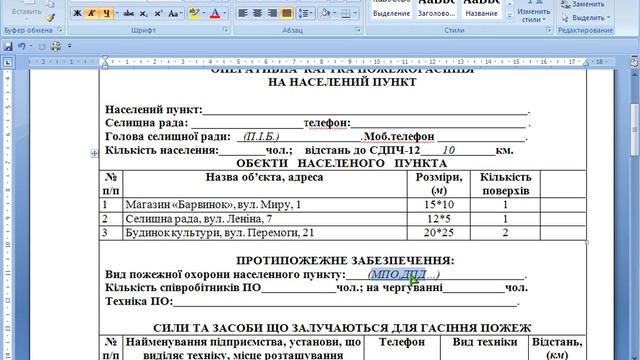The image size is (640, 360).
Task: Click Вставить paste button
Action: (x=26, y=11)
